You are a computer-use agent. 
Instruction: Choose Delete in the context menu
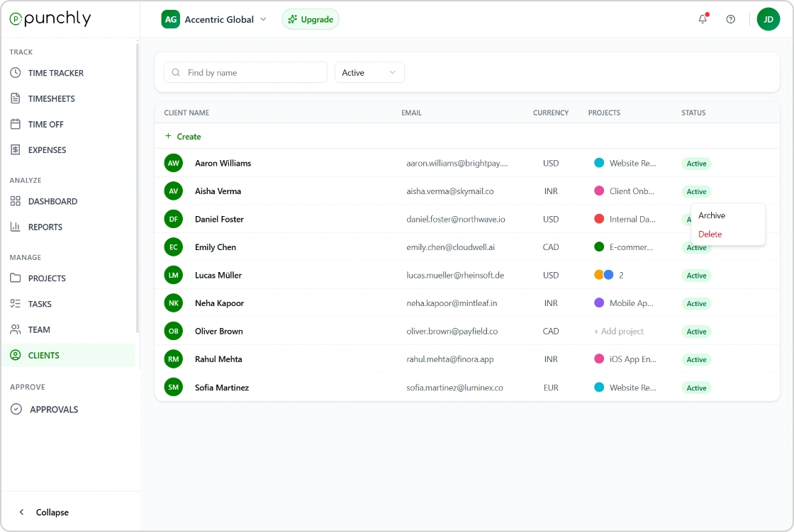click(710, 234)
